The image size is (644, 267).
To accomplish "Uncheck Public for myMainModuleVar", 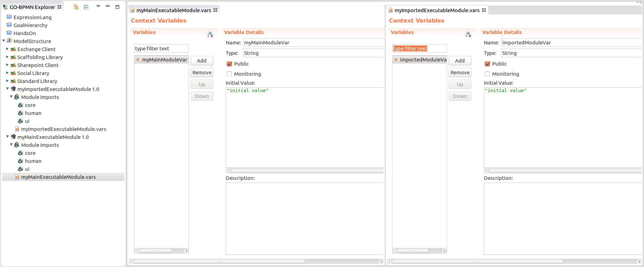I will (x=229, y=64).
